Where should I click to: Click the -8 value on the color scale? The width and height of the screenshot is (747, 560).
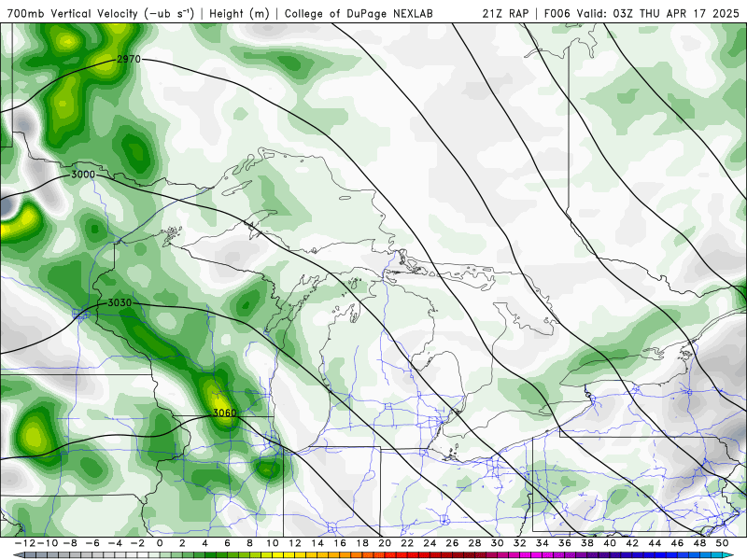(x=69, y=543)
